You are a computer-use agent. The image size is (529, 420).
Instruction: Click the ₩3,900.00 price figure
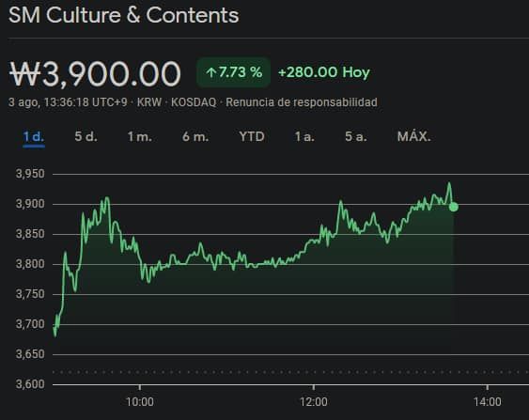coord(95,74)
